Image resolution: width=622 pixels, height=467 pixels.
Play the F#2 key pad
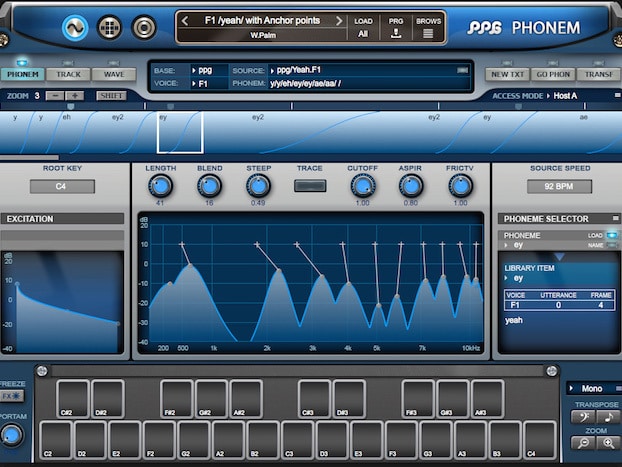tap(177, 399)
